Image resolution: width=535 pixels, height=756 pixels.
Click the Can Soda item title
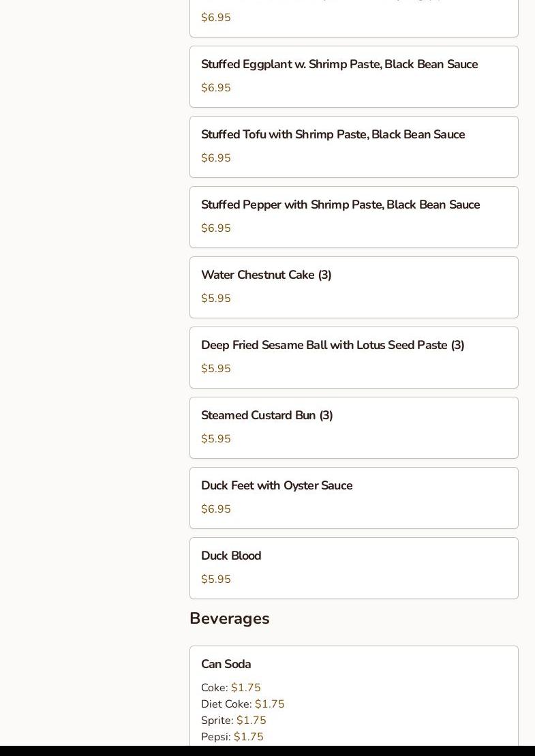click(226, 664)
